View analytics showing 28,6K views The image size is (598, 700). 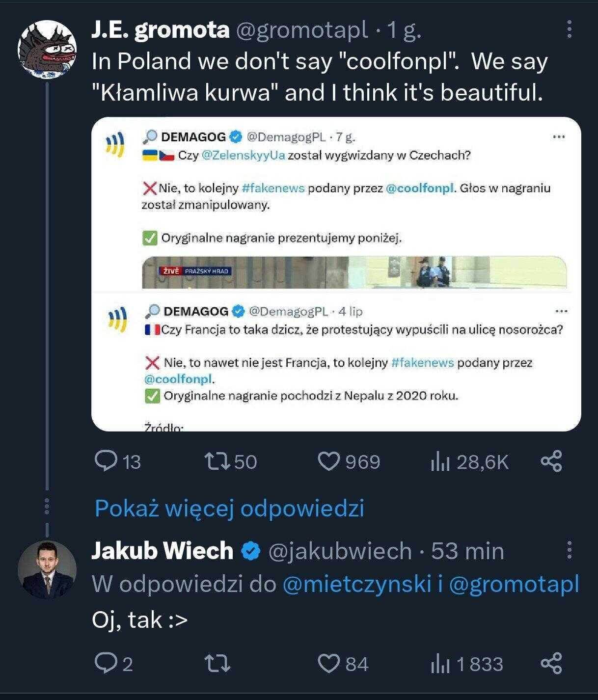click(469, 462)
